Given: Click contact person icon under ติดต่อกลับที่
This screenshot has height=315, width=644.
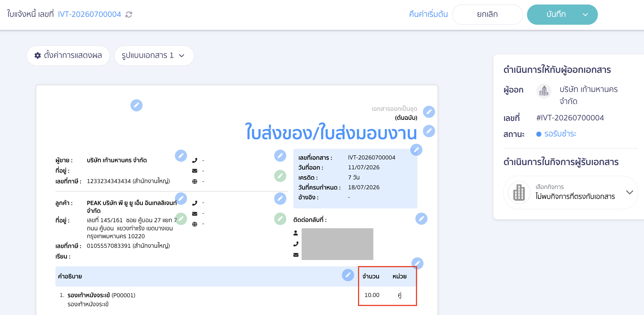Looking at the screenshot, I should (x=296, y=233).
